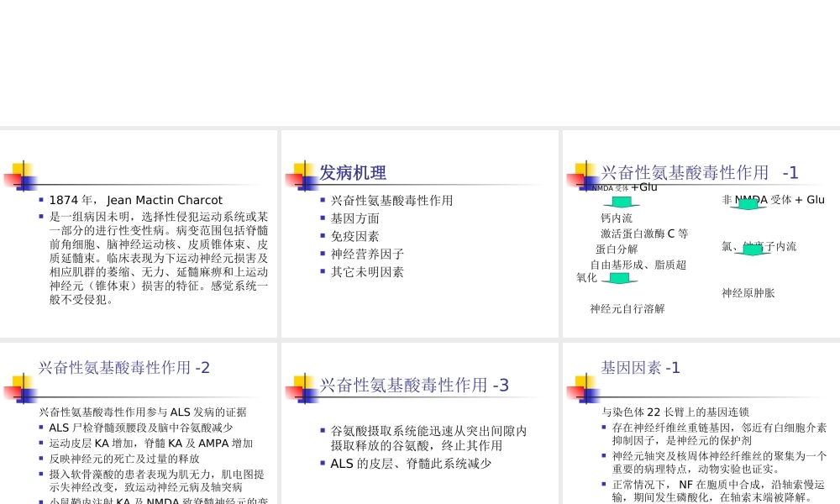Select the green arrow beneath "自由基形成、脂质超氧化"
Screen dimensions: 840x504
click(621, 277)
